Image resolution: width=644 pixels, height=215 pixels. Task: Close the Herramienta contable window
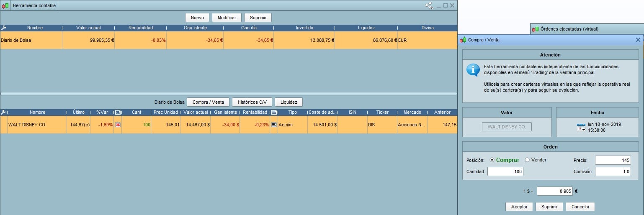452,6
